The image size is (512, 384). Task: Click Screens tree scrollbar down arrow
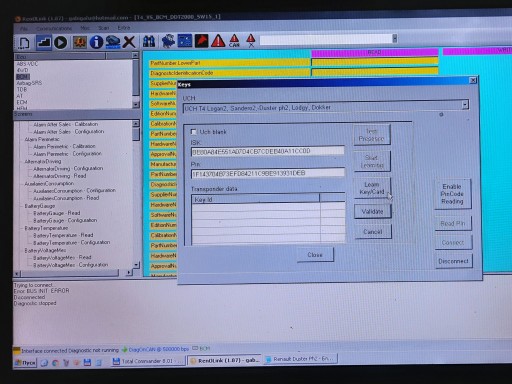tap(136, 265)
